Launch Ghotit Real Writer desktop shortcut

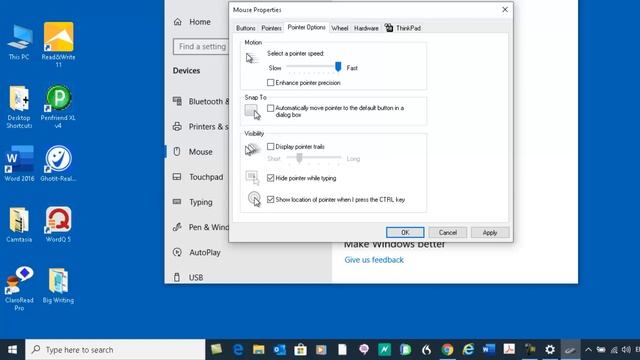click(58, 163)
